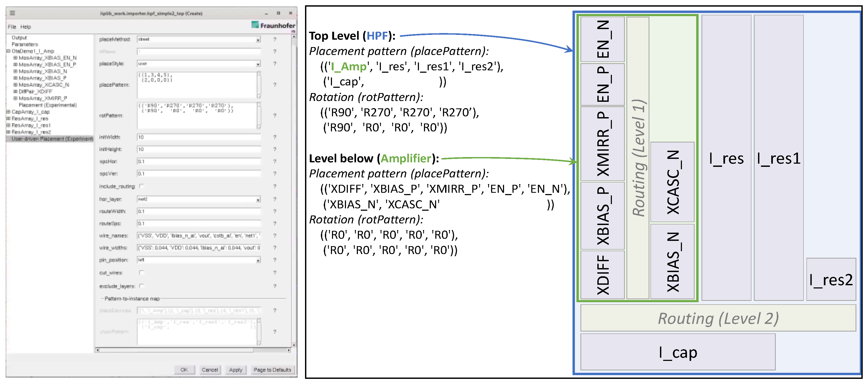Image resolution: width=868 pixels, height=386 pixels.
Task: Open the File menu
Action: 12,27
